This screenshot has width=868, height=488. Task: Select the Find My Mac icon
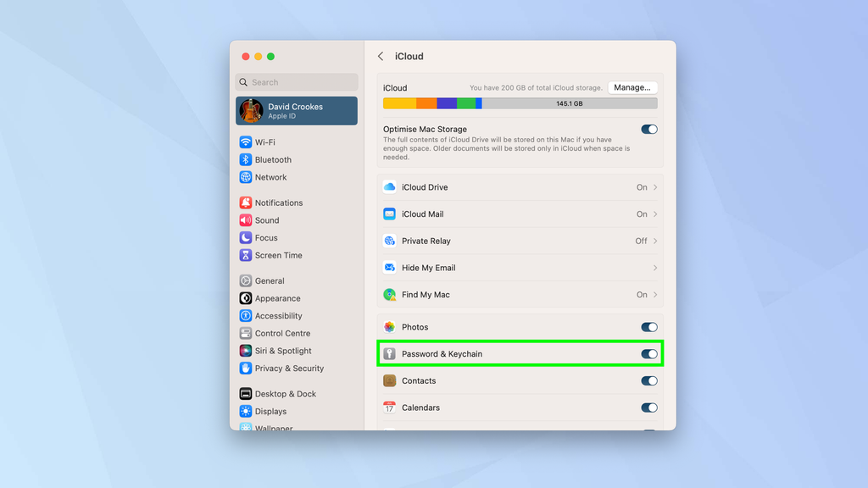click(390, 294)
